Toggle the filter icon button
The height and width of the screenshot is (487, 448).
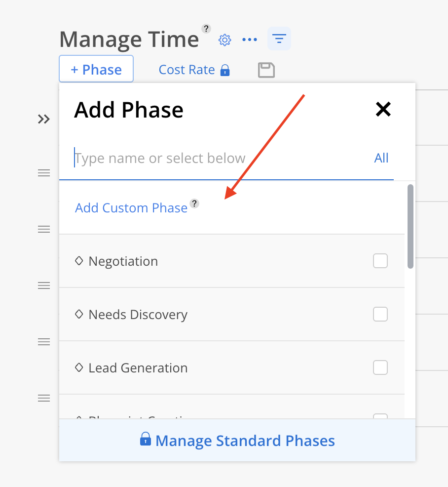coord(279,39)
